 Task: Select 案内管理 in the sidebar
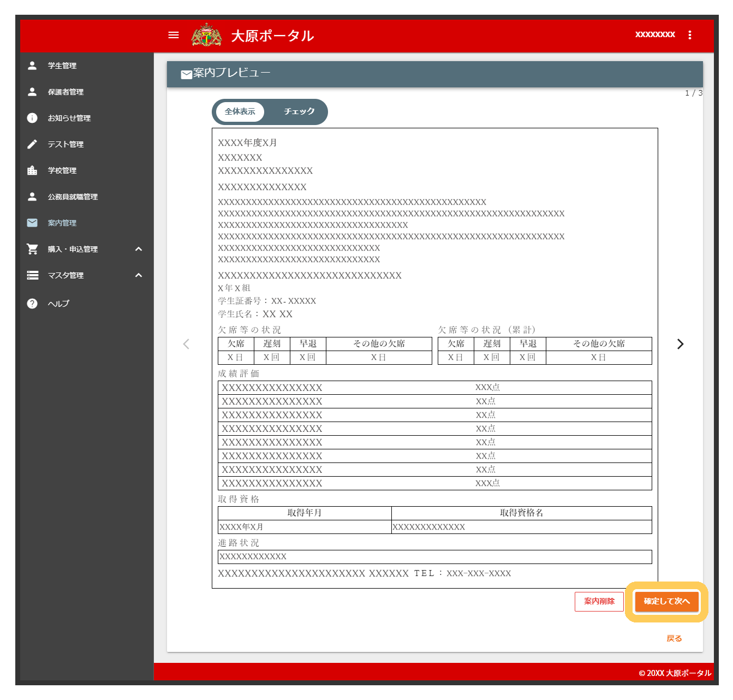[x=87, y=223]
